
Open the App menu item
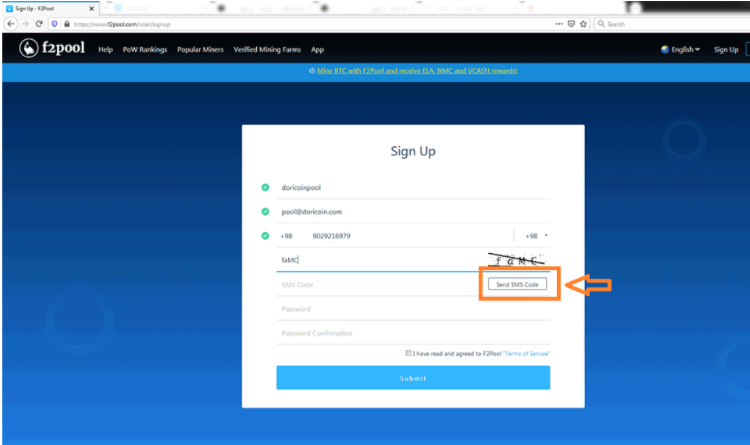(318, 50)
